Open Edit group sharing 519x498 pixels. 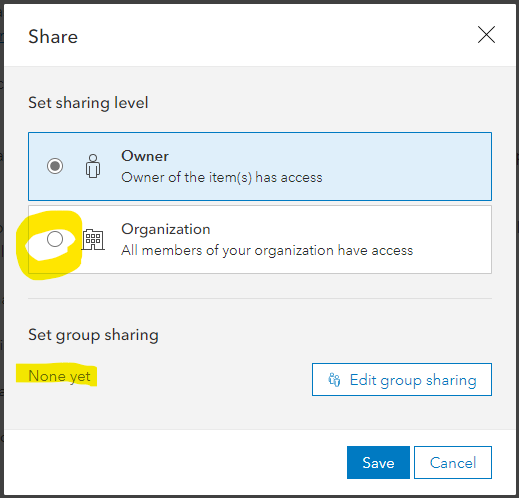[402, 380]
